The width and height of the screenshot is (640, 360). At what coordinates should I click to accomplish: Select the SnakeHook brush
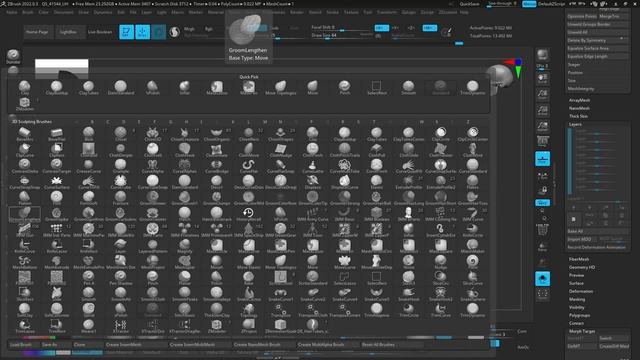pyautogui.click(x=408, y=294)
